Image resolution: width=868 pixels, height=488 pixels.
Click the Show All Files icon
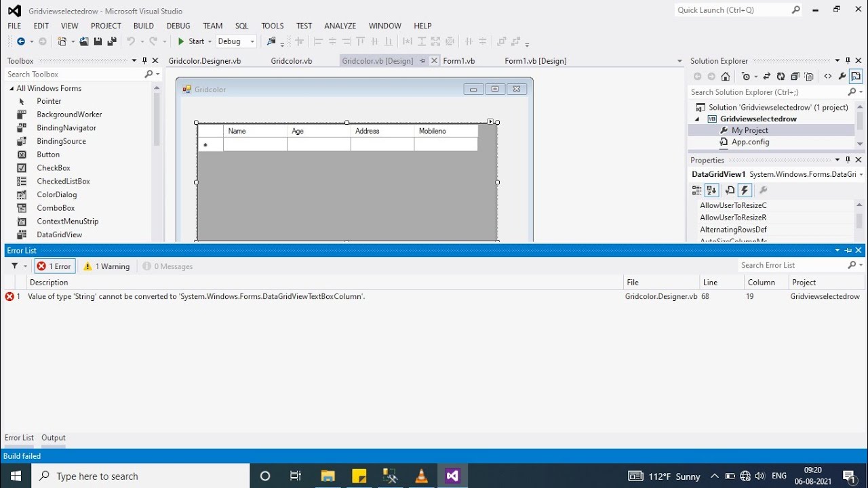click(809, 77)
